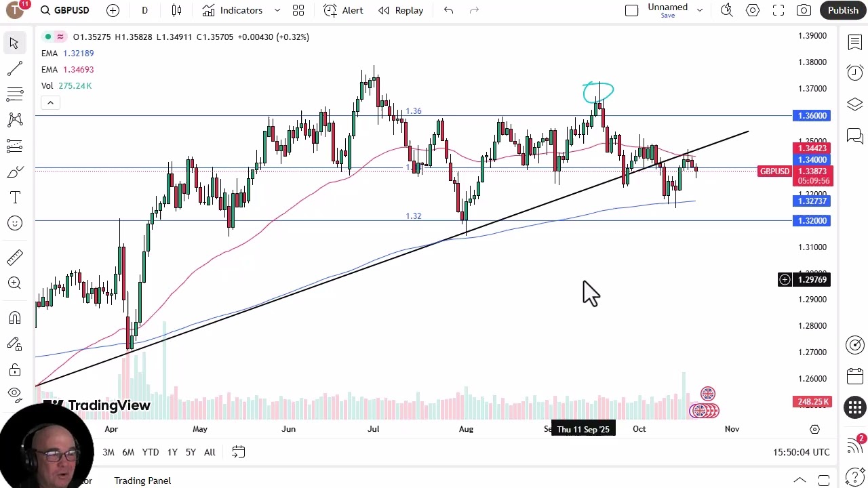Image resolution: width=868 pixels, height=488 pixels.
Task: Collapse the indicator legend chevron
Action: click(x=50, y=102)
